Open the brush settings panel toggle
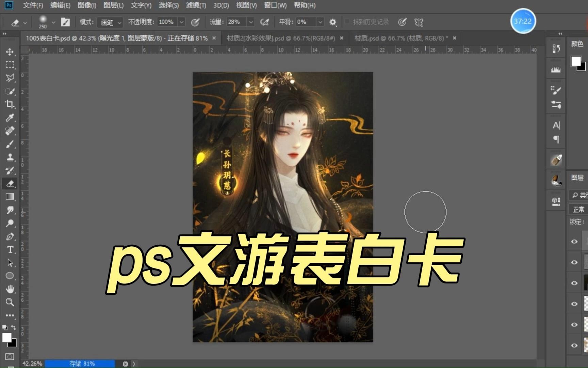This screenshot has width=588, height=368. (65, 22)
